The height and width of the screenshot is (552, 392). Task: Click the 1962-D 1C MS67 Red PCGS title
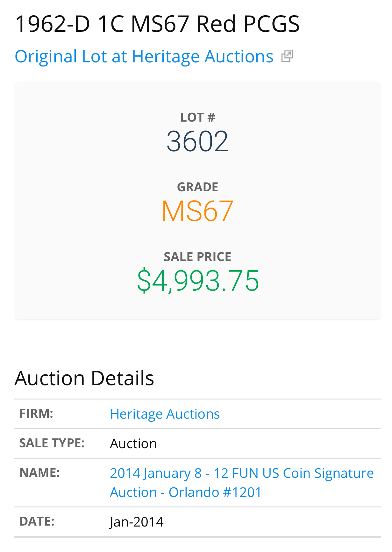[x=157, y=24]
